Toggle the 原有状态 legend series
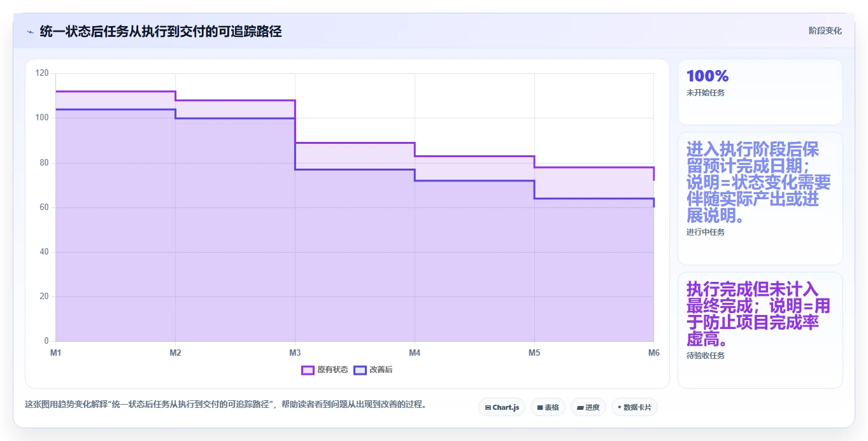 (325, 370)
